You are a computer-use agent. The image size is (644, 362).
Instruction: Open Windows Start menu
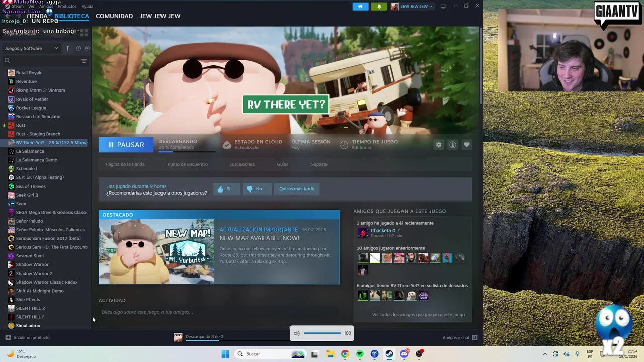point(225,354)
